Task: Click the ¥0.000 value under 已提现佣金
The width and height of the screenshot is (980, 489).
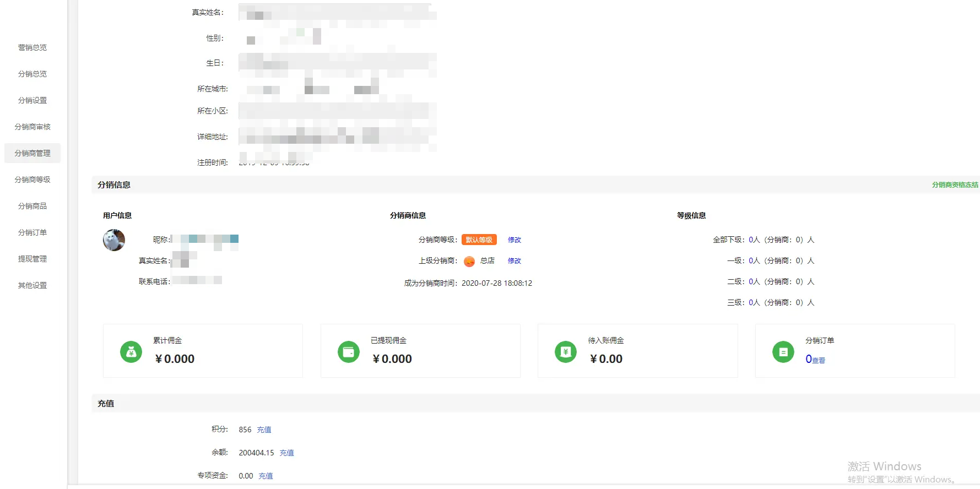Action: tap(392, 359)
